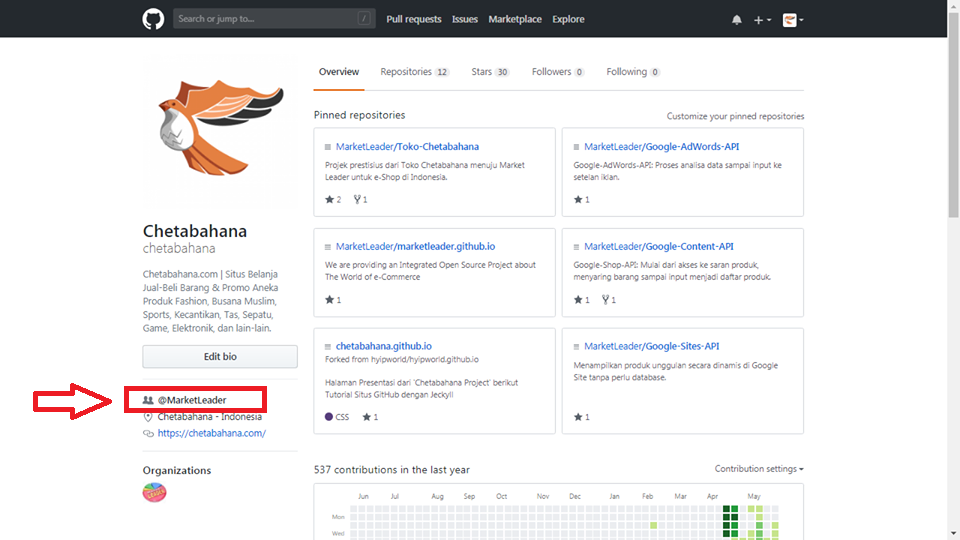960x540 pixels.
Task: Click the link icon beside website URL
Action: (x=148, y=433)
